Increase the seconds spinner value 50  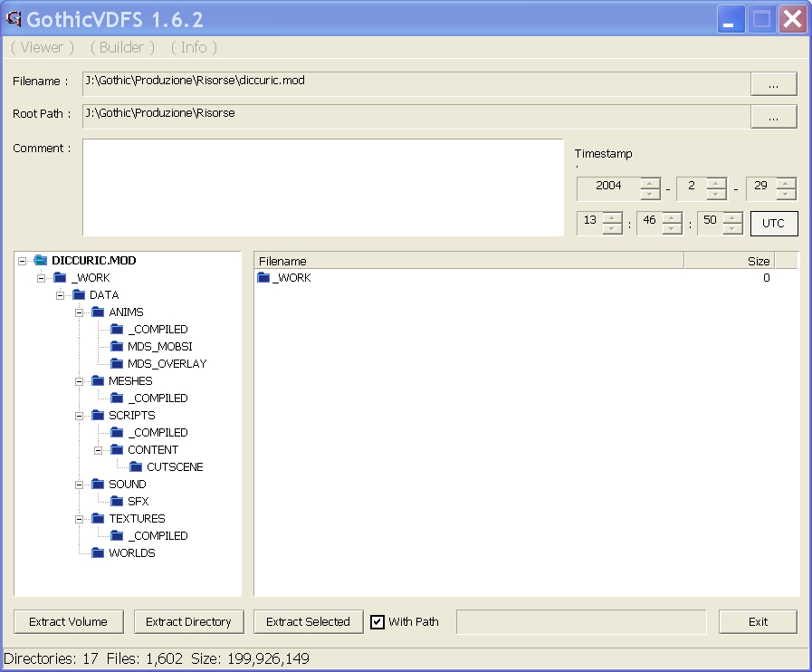[x=732, y=217]
